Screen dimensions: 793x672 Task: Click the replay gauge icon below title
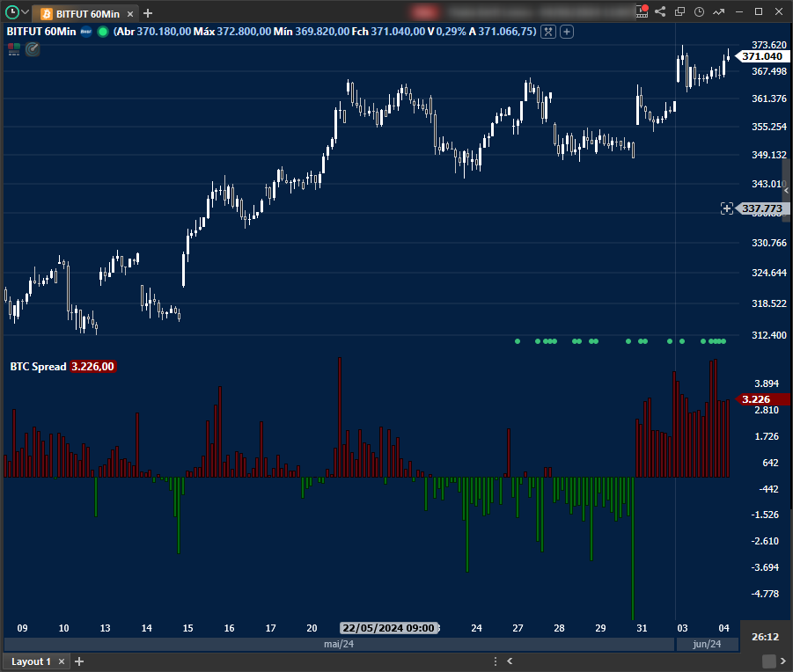coord(33,49)
